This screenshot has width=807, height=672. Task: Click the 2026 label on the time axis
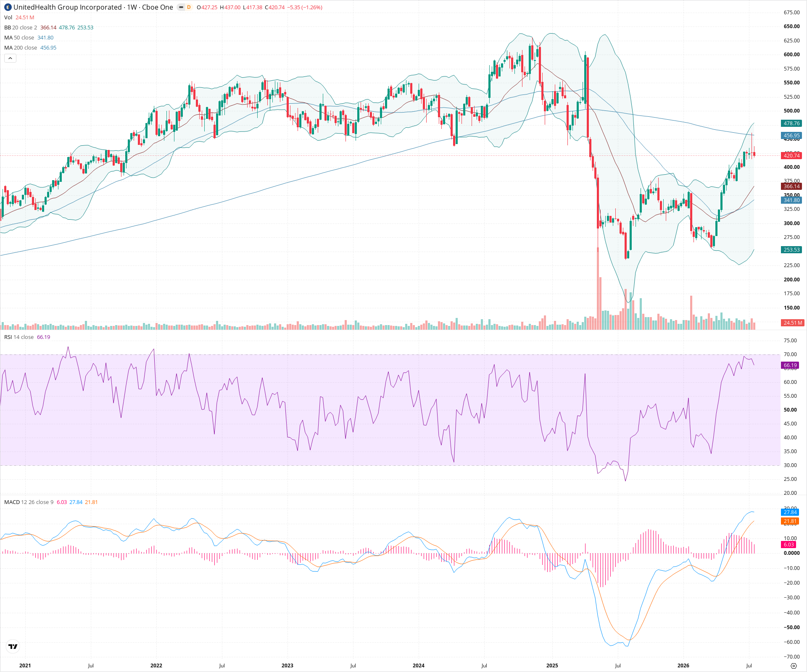[683, 665]
